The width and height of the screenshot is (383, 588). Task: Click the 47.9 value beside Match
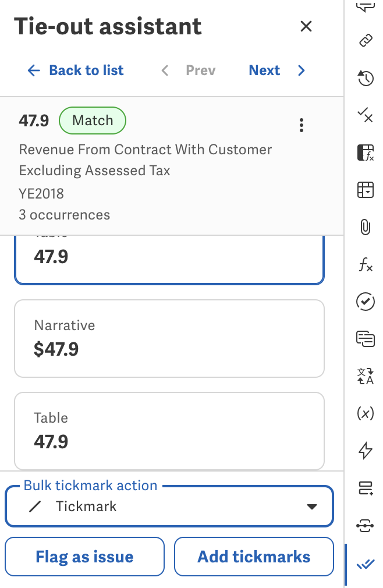[34, 121]
